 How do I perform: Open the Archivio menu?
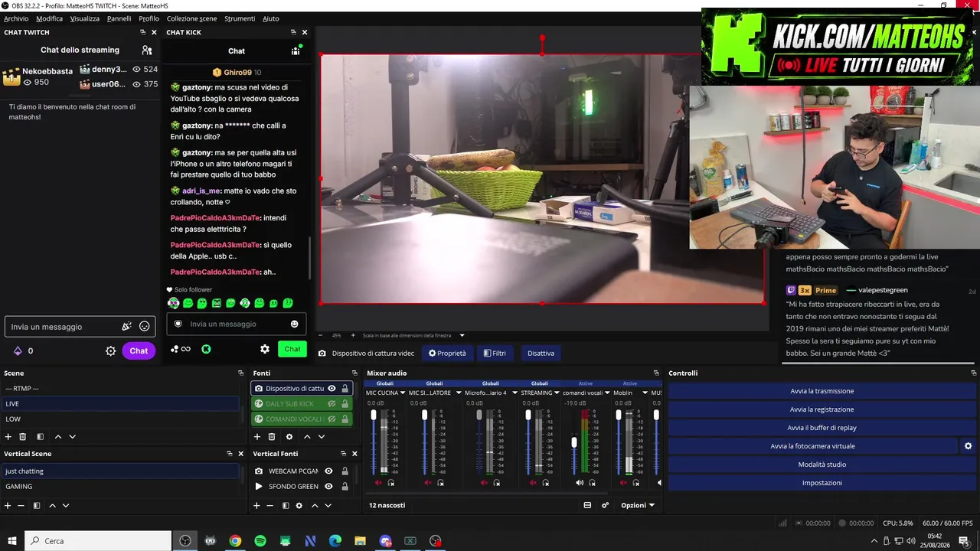16,18
